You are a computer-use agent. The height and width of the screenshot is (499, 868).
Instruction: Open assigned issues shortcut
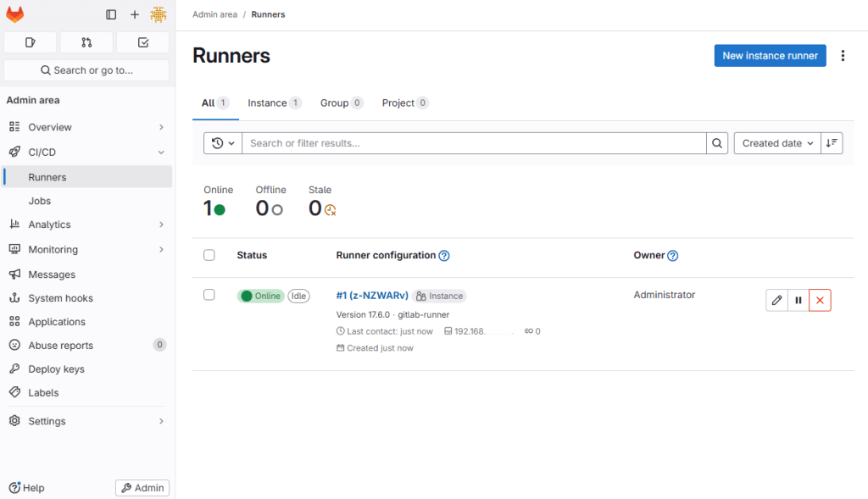pos(31,42)
